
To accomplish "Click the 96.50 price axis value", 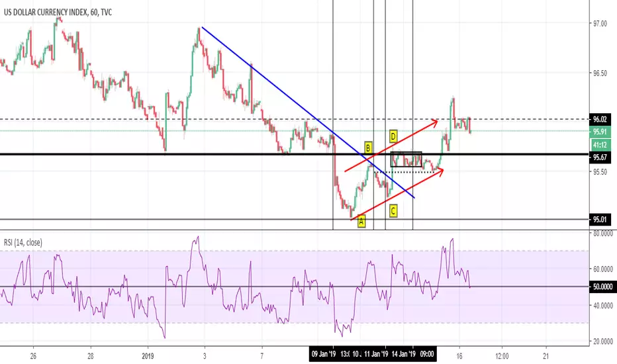I will (x=600, y=73).
